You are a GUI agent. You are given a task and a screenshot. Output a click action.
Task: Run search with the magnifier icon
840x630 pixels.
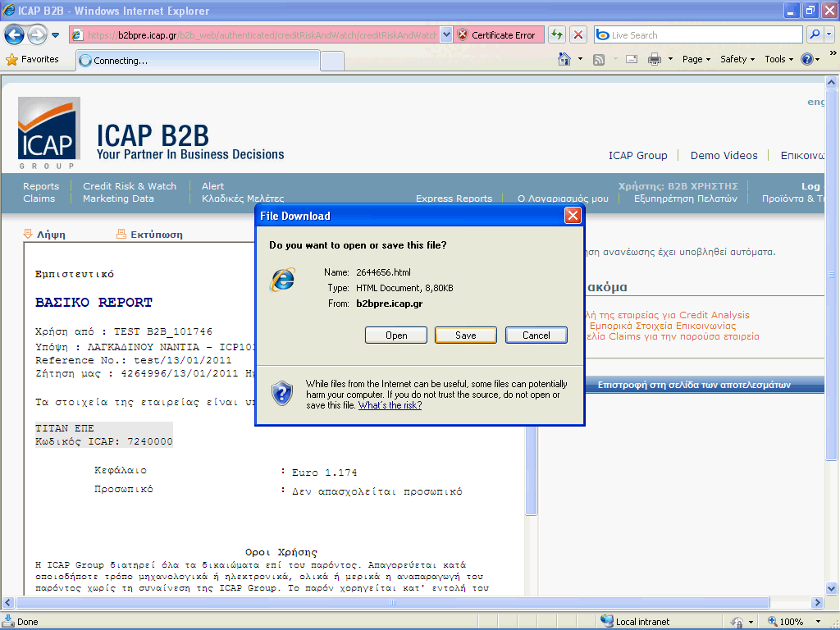pos(815,35)
